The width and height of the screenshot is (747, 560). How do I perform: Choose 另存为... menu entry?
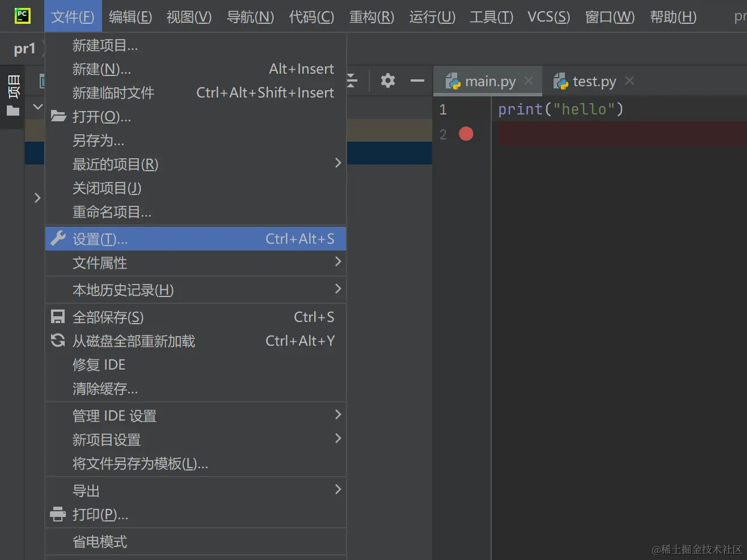[x=196, y=141]
